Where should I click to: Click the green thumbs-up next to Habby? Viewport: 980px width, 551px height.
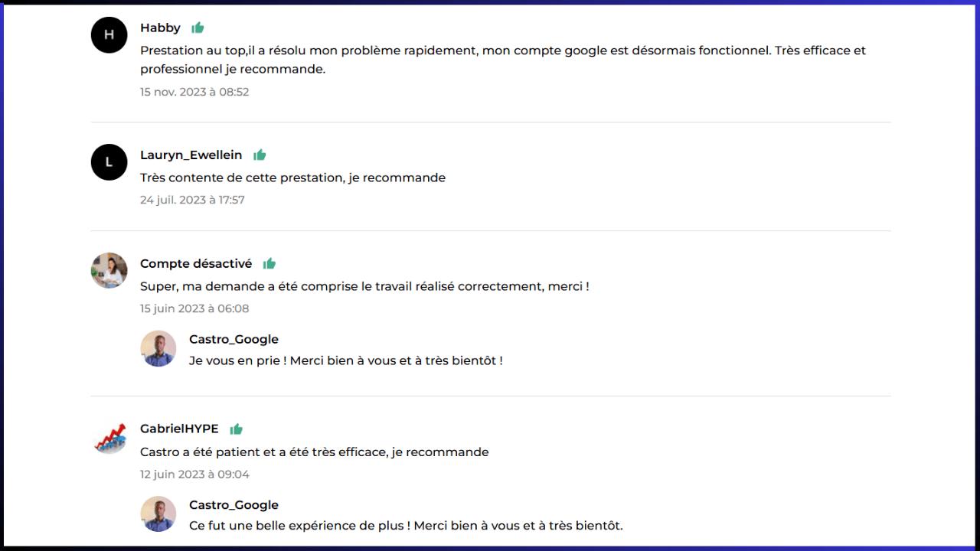coord(198,28)
